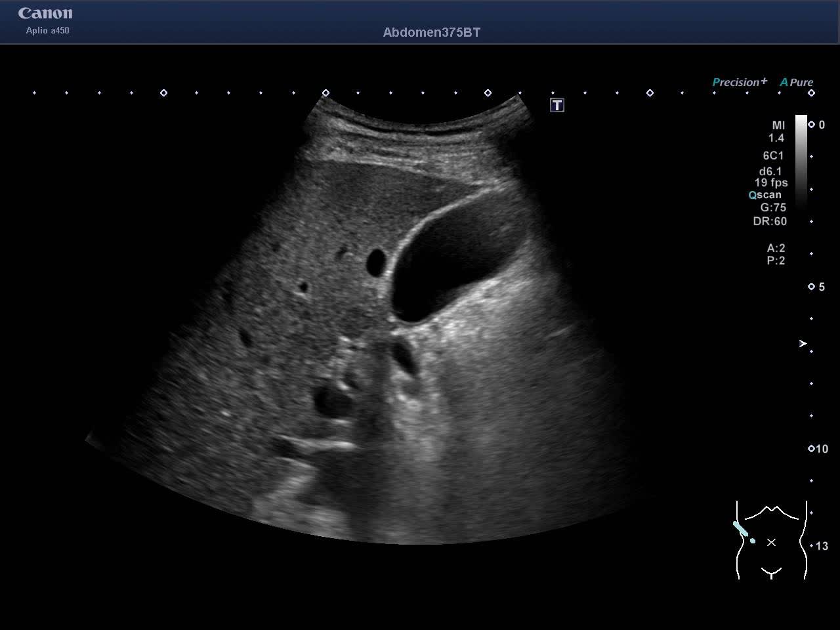840x630 pixels.
Task: Click the 10 cm depth scale marker
Action: [812, 449]
